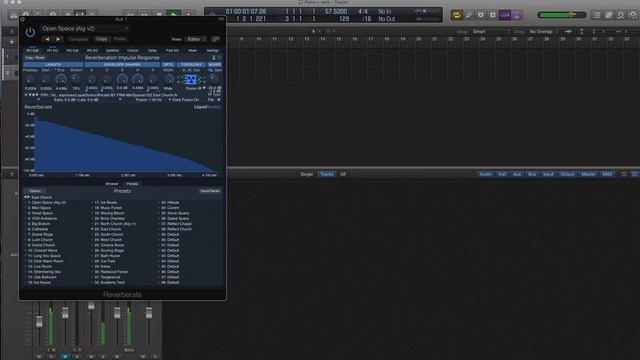Click the Save Banks button
This screenshot has width=640, height=360.
coord(210,191)
